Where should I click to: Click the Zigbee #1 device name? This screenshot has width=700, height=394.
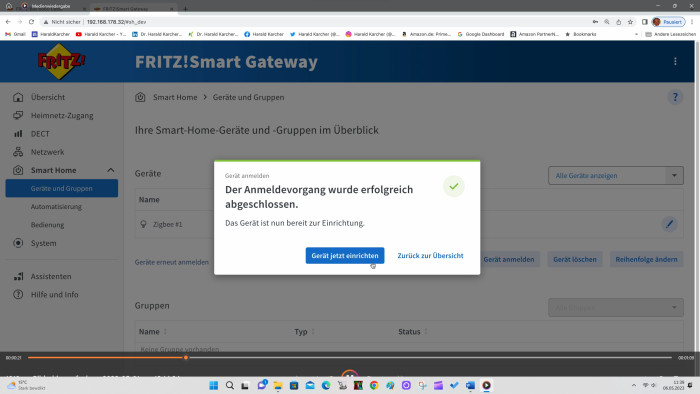pos(167,224)
